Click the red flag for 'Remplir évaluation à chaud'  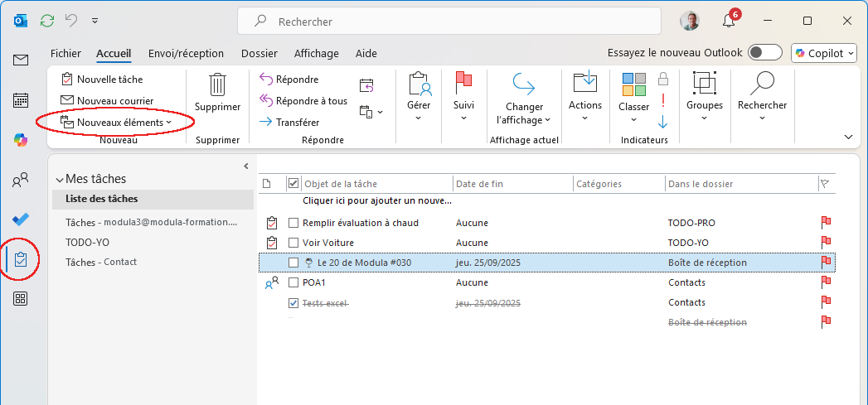pyautogui.click(x=826, y=223)
